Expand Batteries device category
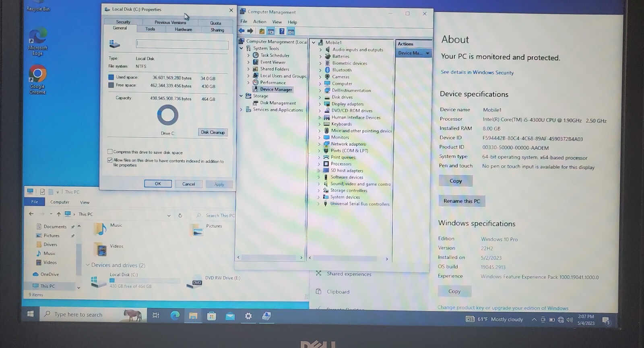The image size is (644, 348). (320, 56)
